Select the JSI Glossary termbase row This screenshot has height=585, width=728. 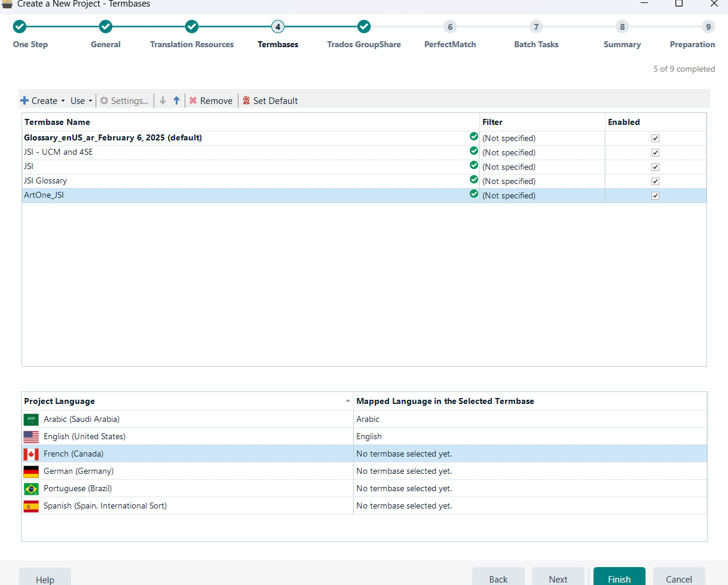click(364, 181)
